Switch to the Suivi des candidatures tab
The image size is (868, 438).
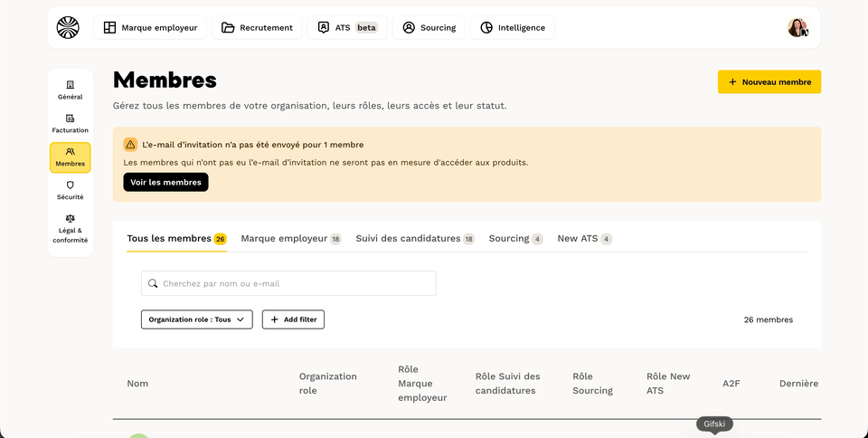coord(415,239)
